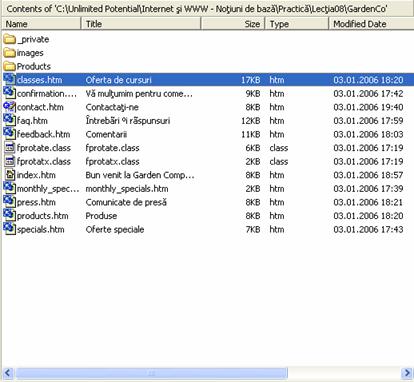This screenshot has height=382, width=414.
Task: Select the monthly_spec file icon
Action: pos(10,188)
